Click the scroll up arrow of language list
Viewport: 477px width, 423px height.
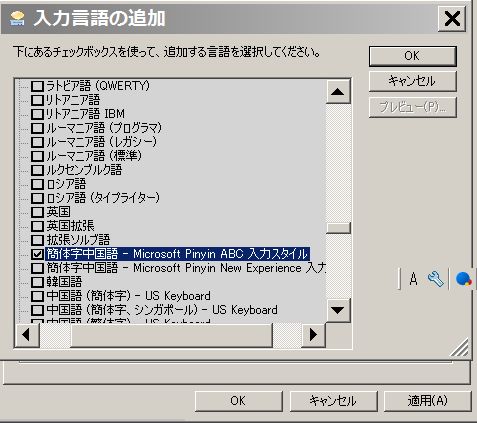pyautogui.click(x=338, y=92)
